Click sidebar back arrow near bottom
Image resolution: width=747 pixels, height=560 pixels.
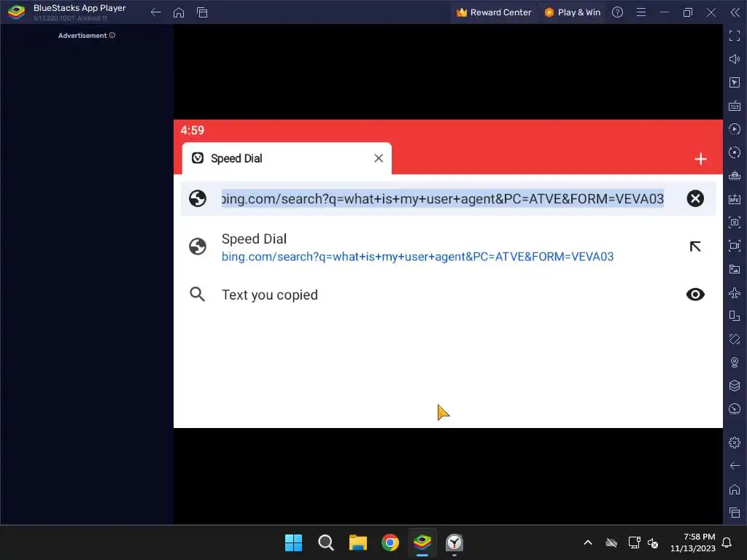[735, 466]
